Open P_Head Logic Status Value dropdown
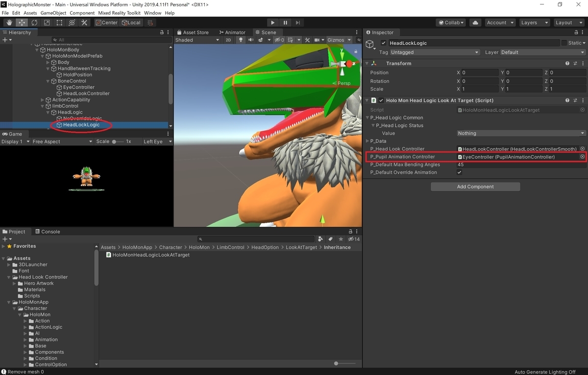This screenshot has height=375, width=588. (x=521, y=133)
